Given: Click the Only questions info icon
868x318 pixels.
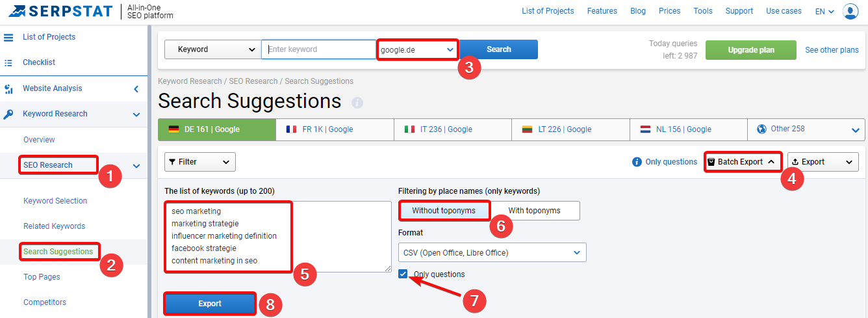Looking at the screenshot, I should 637,162.
